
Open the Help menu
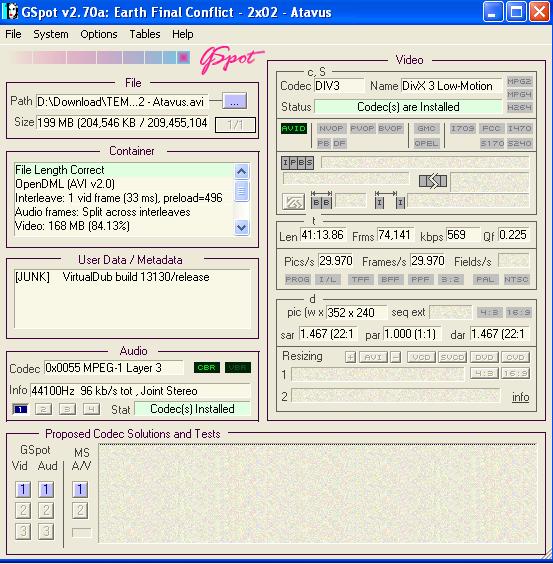pos(182,34)
